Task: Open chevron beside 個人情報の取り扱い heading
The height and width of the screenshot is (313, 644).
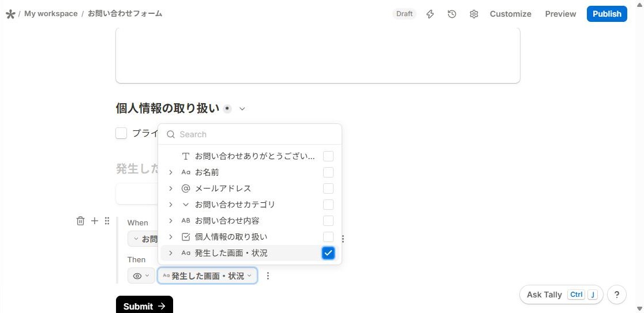Action: (x=242, y=109)
